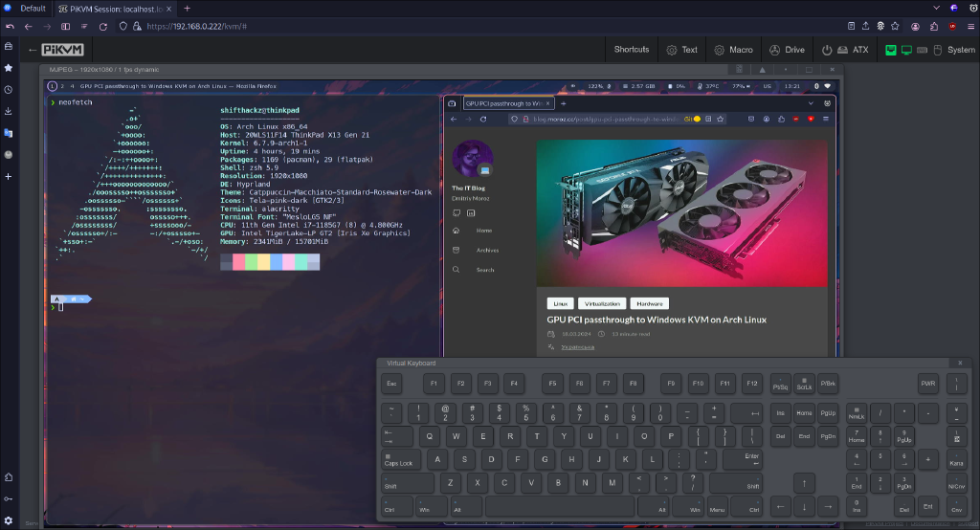Click the keyboard status icon in PiKVM header
The image size is (980, 530).
coord(922,50)
